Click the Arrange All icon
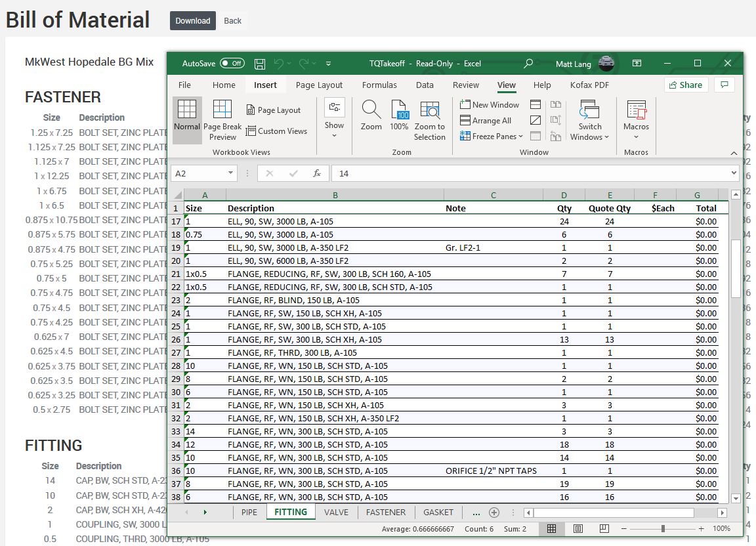 click(489, 120)
